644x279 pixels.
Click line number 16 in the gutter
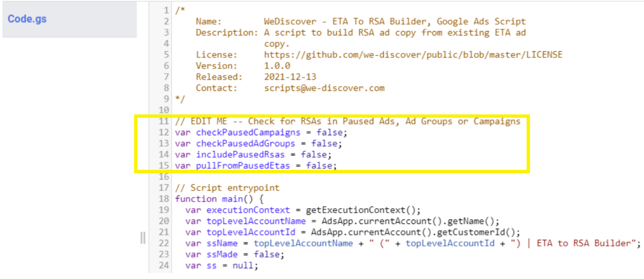(164, 177)
